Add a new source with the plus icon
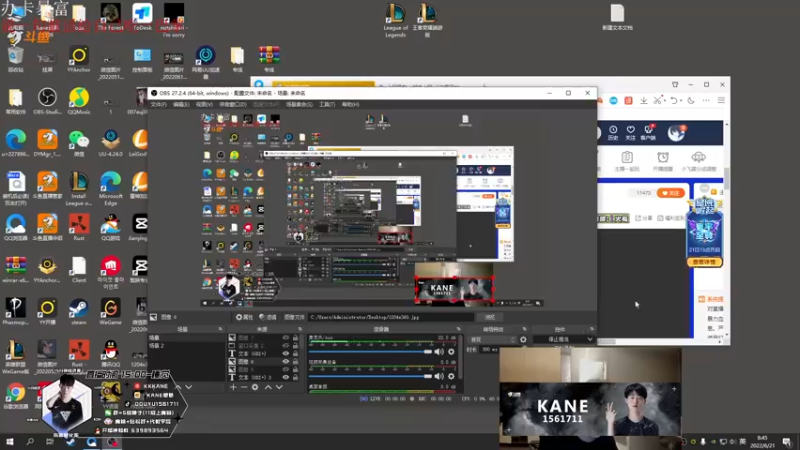 (x=233, y=387)
